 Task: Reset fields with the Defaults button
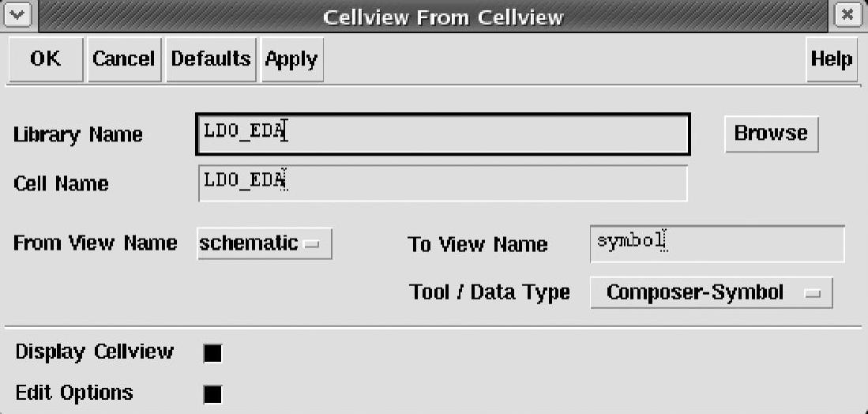[211, 59]
